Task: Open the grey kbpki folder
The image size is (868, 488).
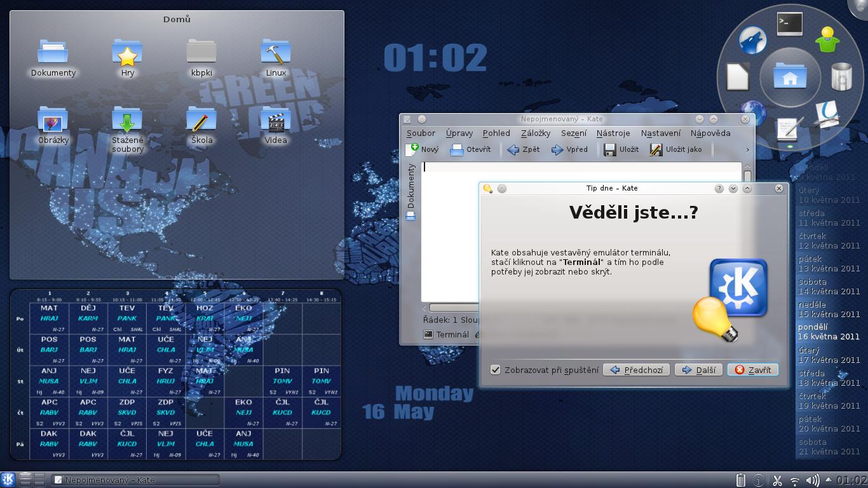Action: point(201,51)
